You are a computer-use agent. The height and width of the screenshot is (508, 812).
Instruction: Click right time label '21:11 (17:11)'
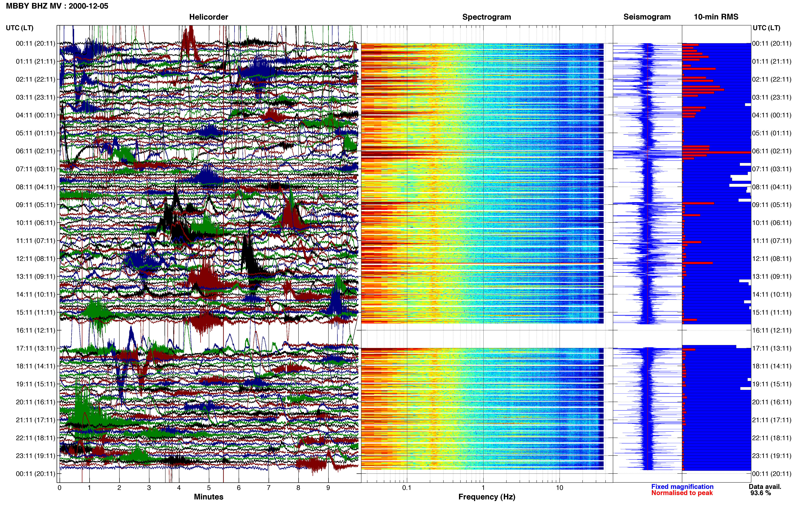tap(772, 420)
